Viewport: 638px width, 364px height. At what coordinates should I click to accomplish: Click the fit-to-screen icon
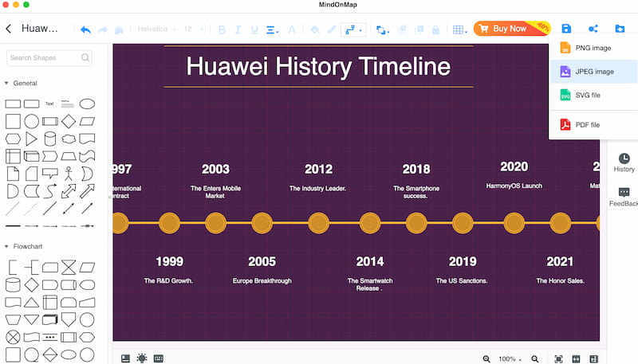(559, 358)
